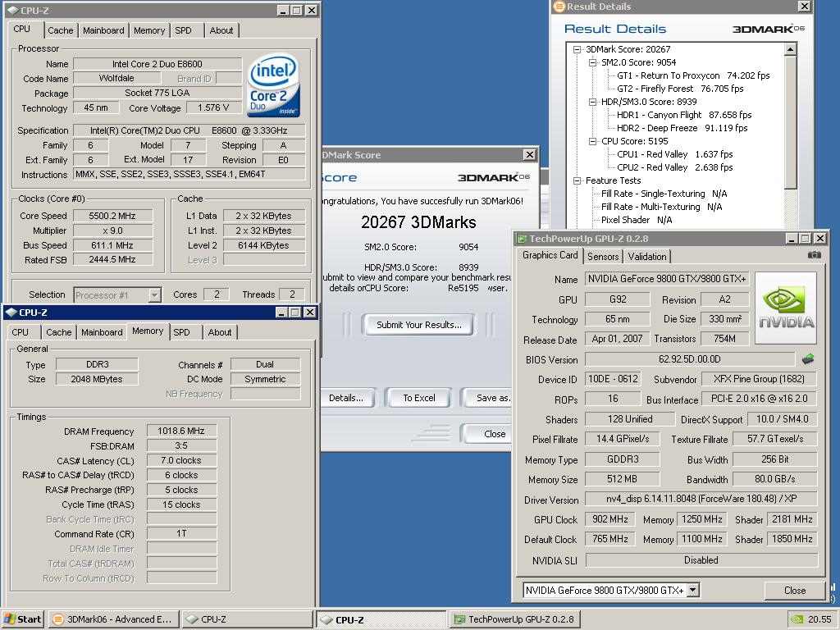Take a GPU-Z screenshot with the camera icon
The image size is (840, 630).
(x=814, y=256)
